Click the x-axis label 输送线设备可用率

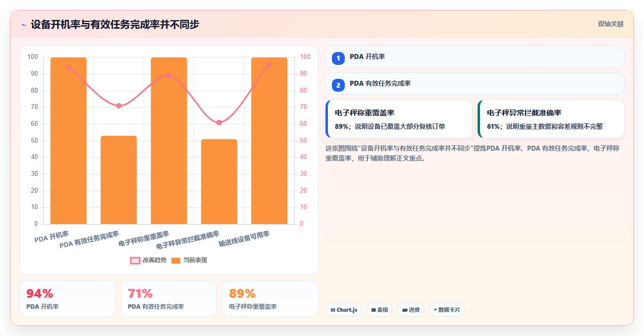click(245, 239)
